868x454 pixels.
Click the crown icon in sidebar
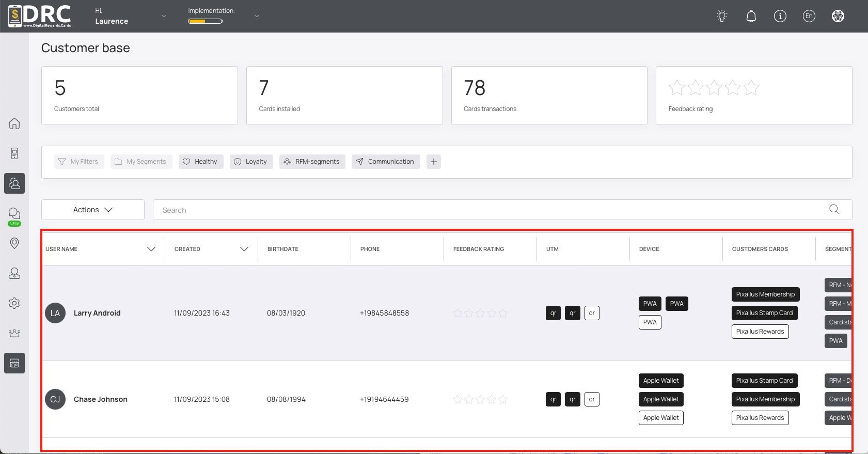pyautogui.click(x=14, y=333)
